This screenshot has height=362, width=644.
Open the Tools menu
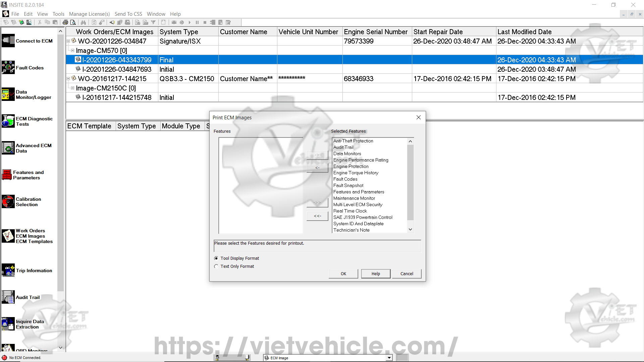click(x=58, y=14)
